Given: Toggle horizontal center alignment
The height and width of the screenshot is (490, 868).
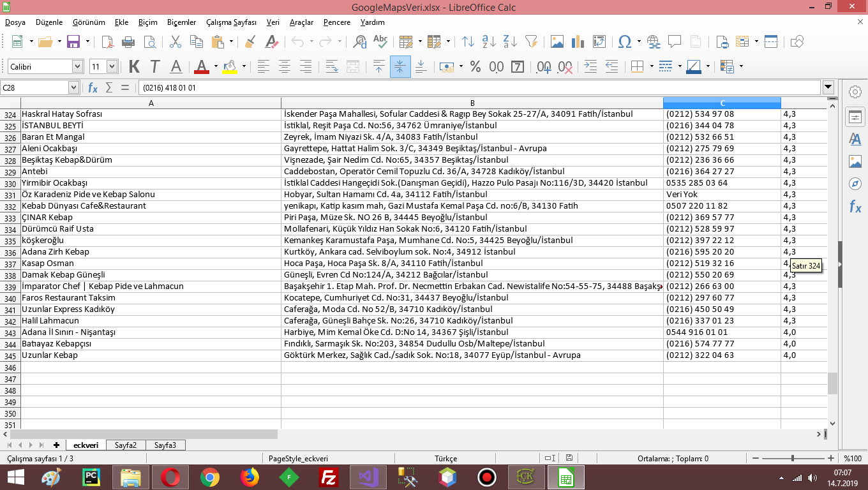Looking at the screenshot, I should pos(285,66).
